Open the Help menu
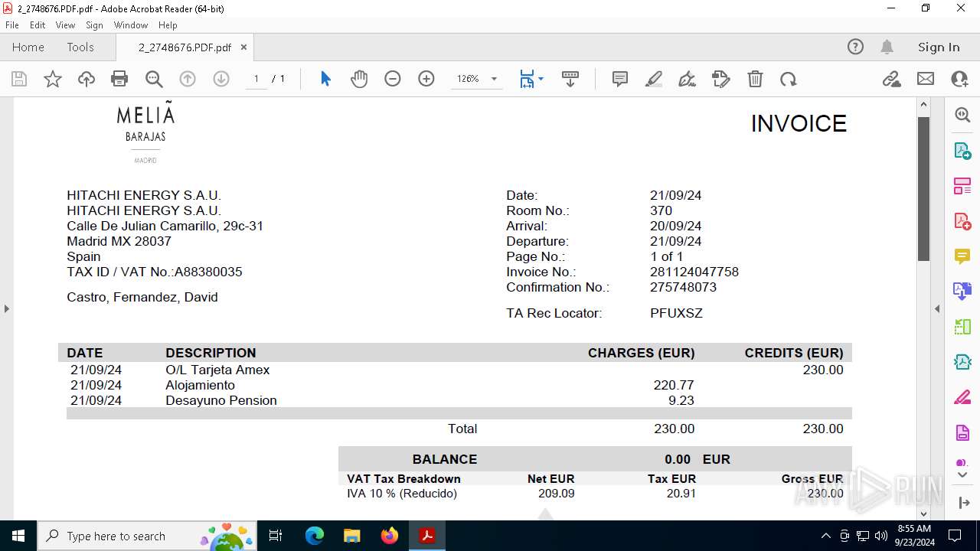The height and width of the screenshot is (551, 980). click(x=168, y=25)
